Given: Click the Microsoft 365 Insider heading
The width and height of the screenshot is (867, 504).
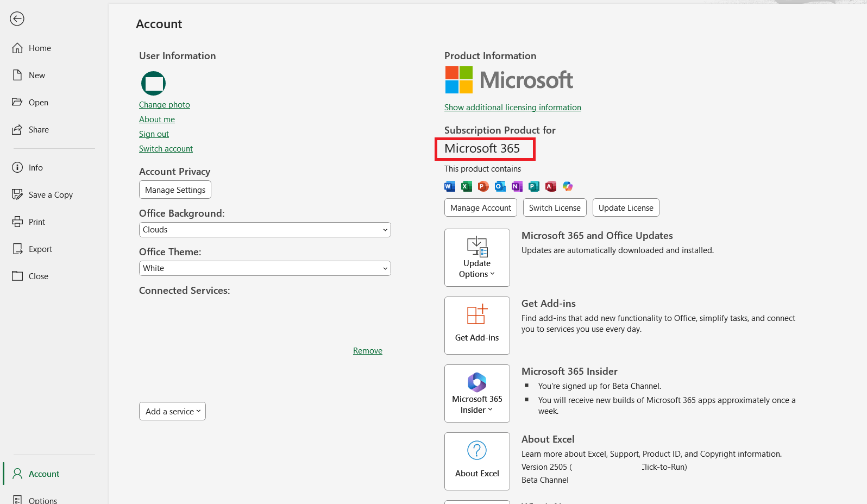Looking at the screenshot, I should [x=569, y=371].
